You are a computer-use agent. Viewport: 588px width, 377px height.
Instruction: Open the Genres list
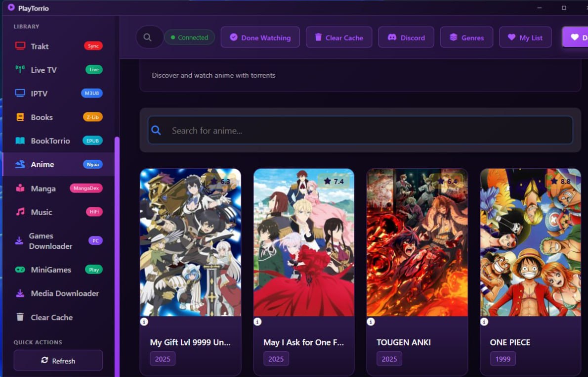click(466, 38)
